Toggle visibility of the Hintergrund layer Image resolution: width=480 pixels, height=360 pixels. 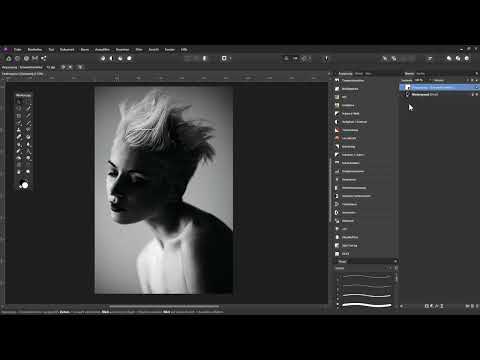pyautogui.click(x=477, y=95)
